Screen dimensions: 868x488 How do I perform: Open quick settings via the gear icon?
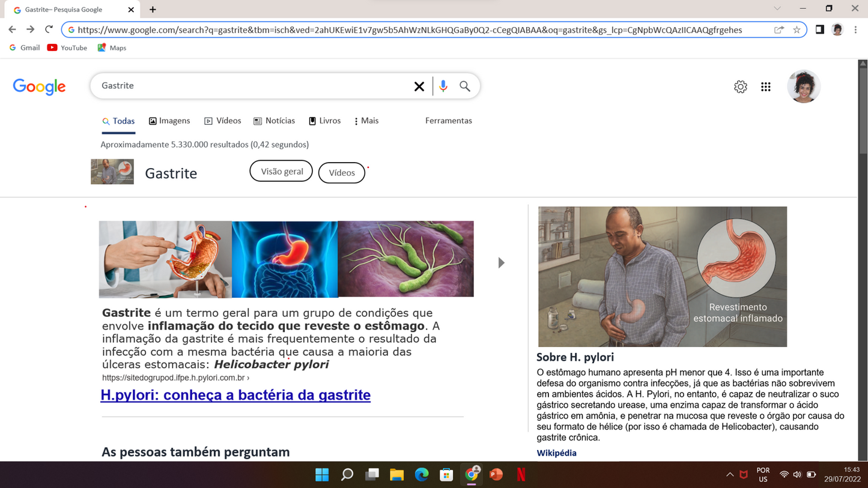point(741,86)
